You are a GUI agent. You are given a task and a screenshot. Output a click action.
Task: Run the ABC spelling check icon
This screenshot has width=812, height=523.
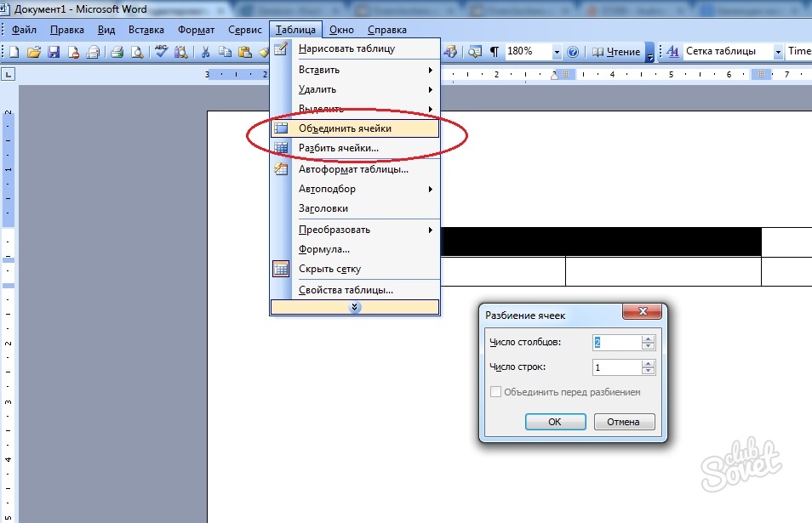pyautogui.click(x=161, y=52)
